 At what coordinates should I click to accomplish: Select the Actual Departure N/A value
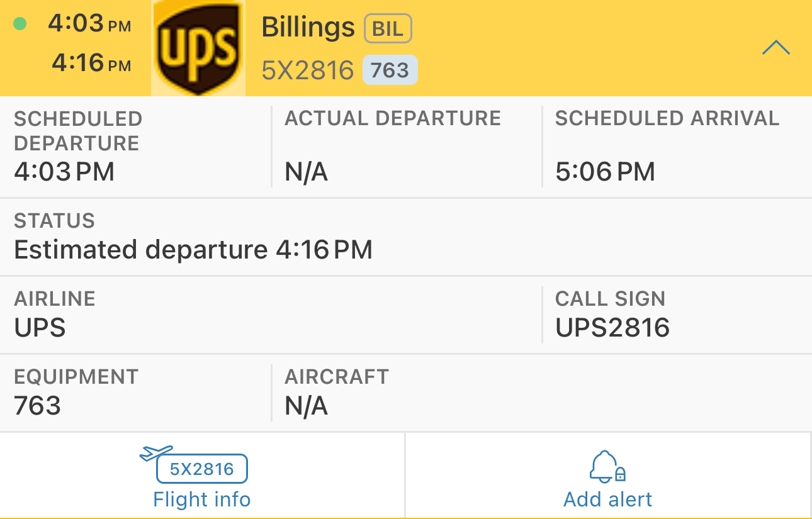(x=307, y=172)
